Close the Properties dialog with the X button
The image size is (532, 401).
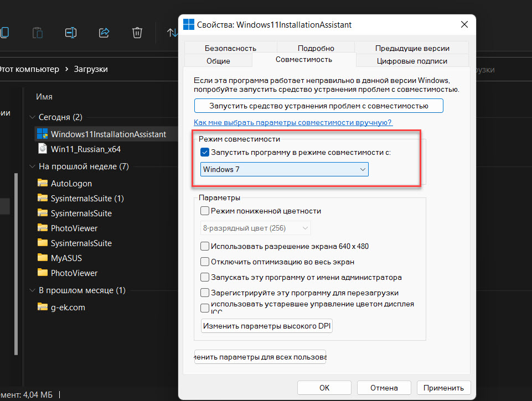click(464, 24)
